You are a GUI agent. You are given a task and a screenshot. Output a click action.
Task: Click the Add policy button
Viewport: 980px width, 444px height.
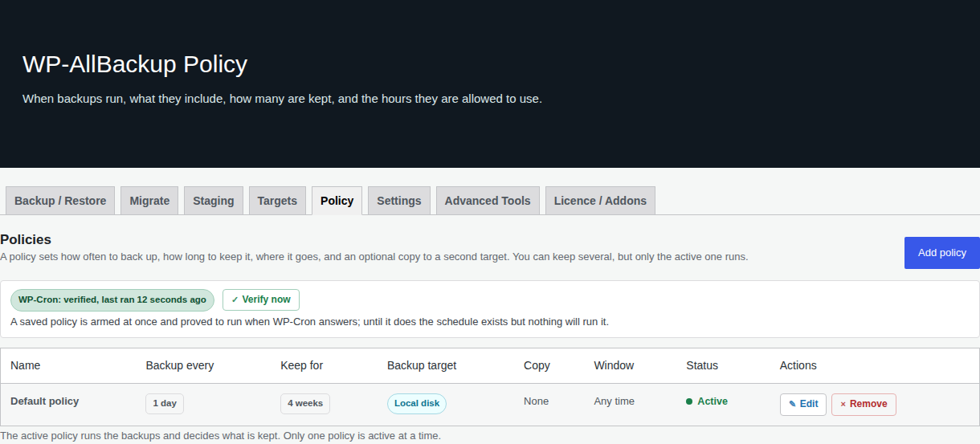click(942, 253)
